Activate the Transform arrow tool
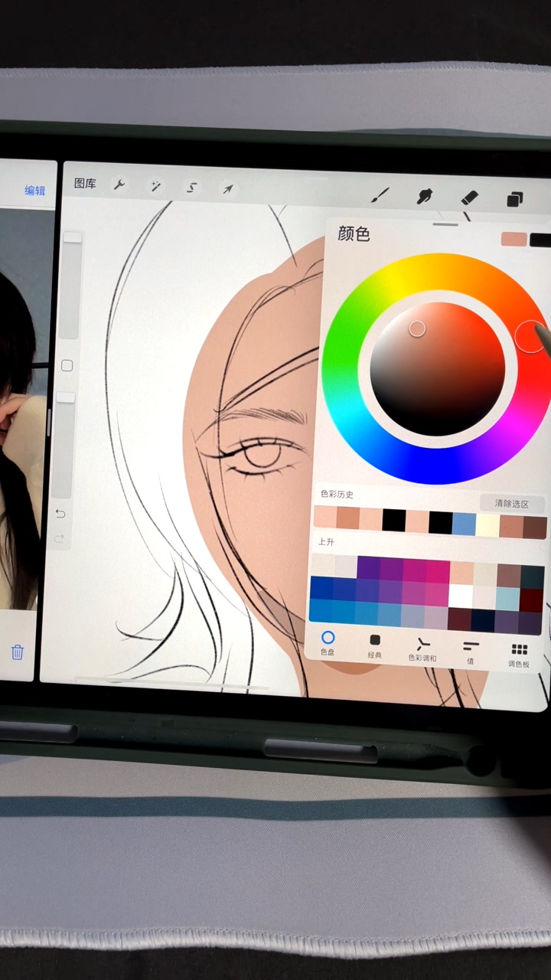Image resolution: width=551 pixels, height=980 pixels. pos(227,189)
